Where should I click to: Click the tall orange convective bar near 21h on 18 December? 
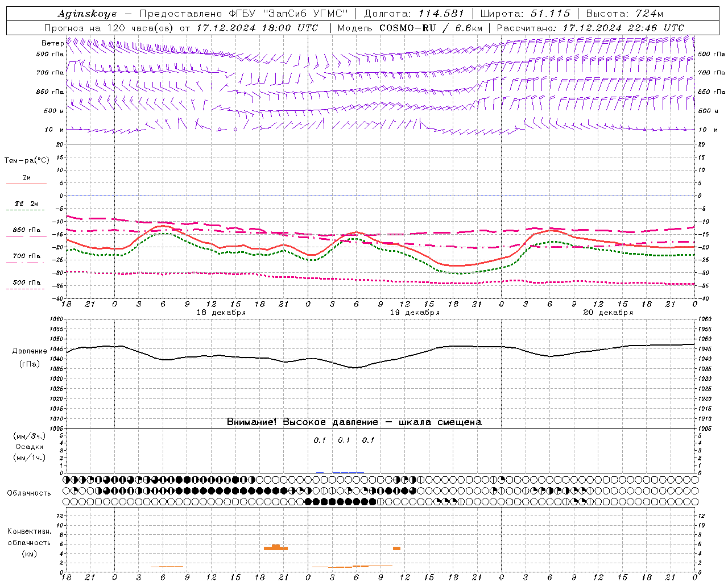(x=276, y=547)
